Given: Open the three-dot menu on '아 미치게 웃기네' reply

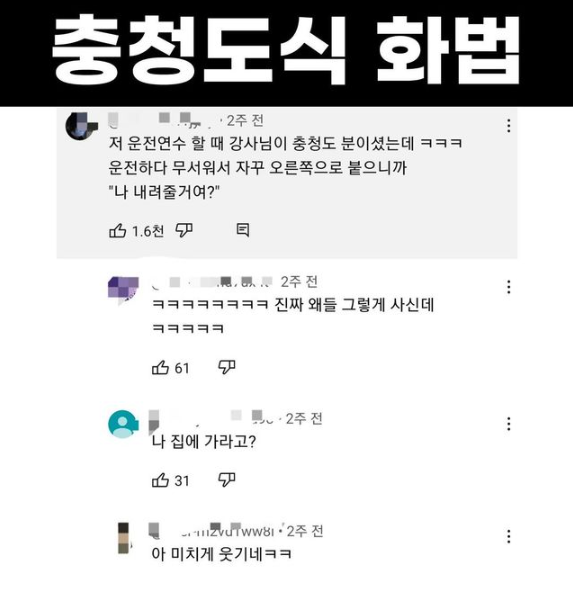Looking at the screenshot, I should tap(509, 536).
